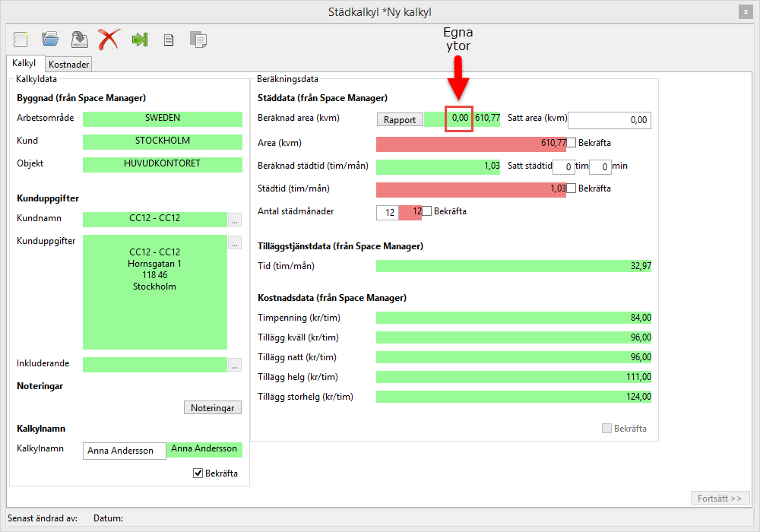
Task: Save the calculation using the disk icon
Action: click(x=79, y=39)
